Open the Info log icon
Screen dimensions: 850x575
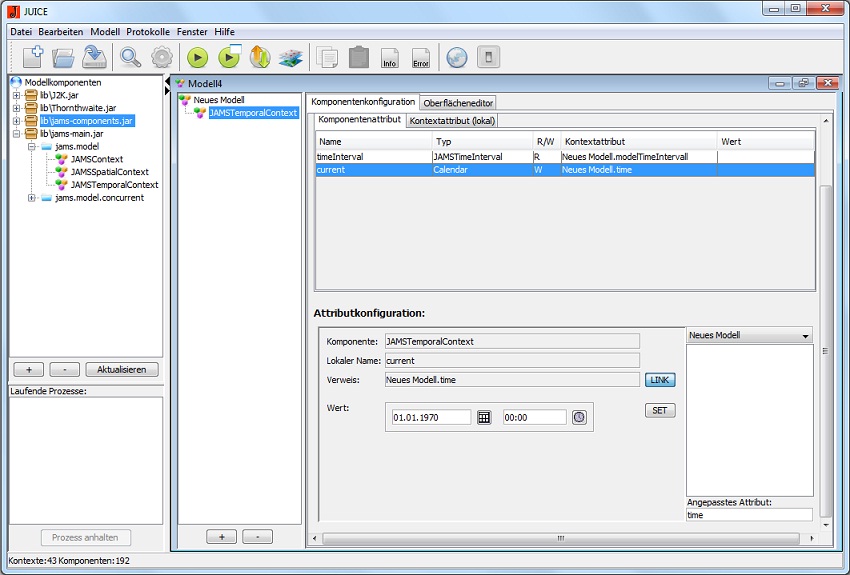(x=390, y=57)
